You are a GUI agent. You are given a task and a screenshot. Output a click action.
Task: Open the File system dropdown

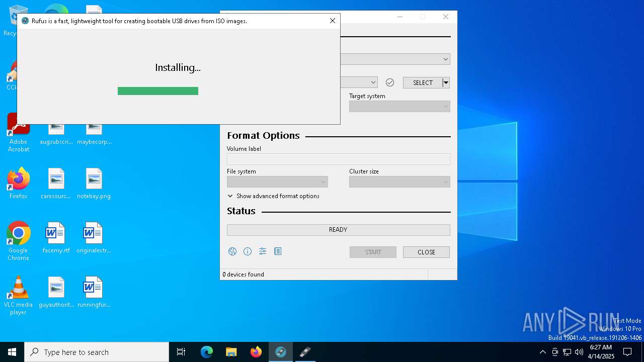277,182
